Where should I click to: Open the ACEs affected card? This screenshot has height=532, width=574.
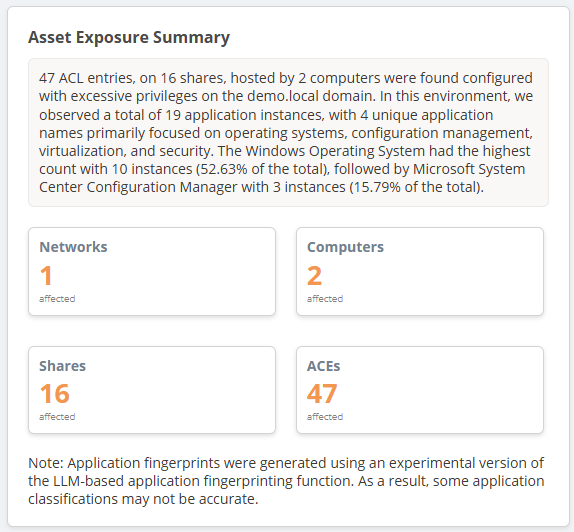[x=420, y=390]
